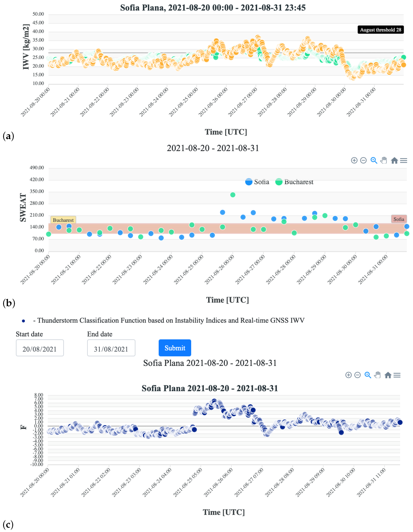Click the August threshold 28 label

pyautogui.click(x=380, y=30)
